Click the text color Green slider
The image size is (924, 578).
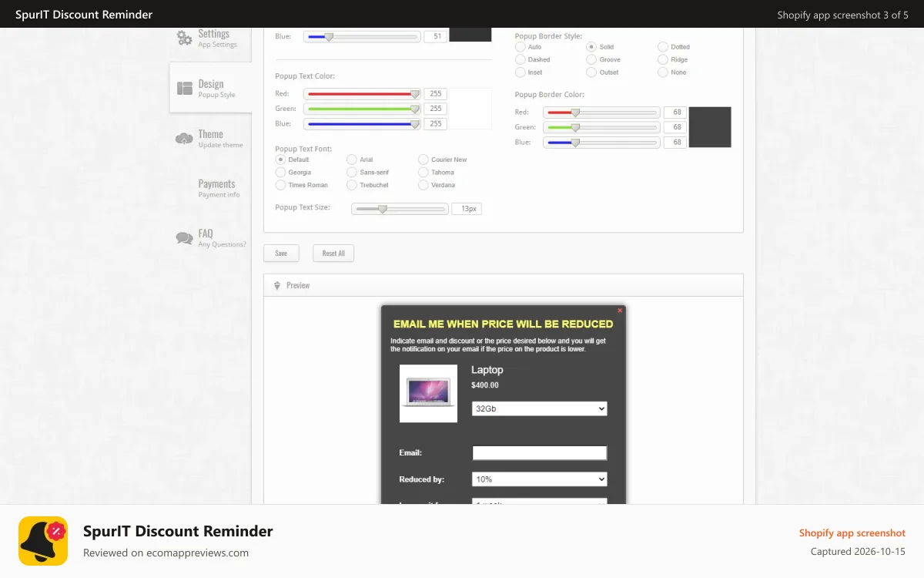click(x=362, y=109)
